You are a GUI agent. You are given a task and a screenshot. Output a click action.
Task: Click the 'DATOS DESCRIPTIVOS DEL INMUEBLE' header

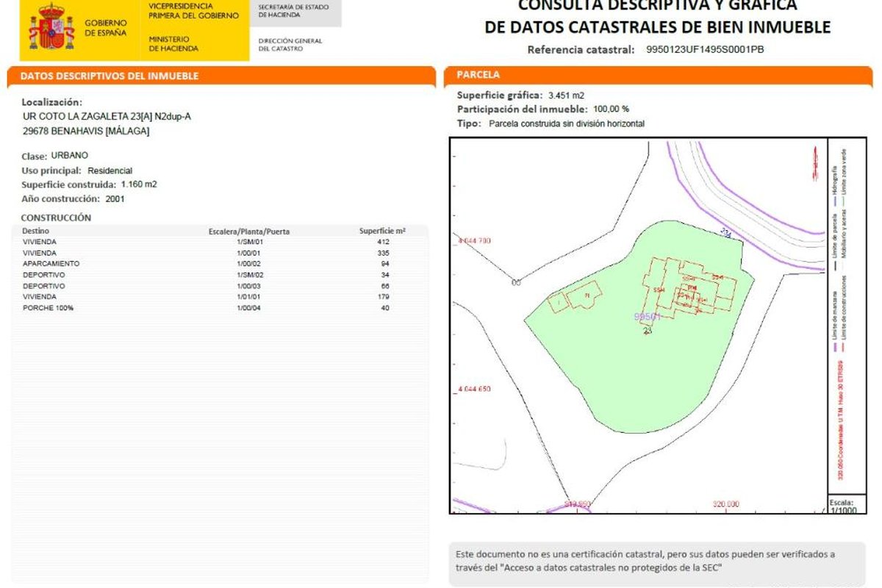coord(110,76)
